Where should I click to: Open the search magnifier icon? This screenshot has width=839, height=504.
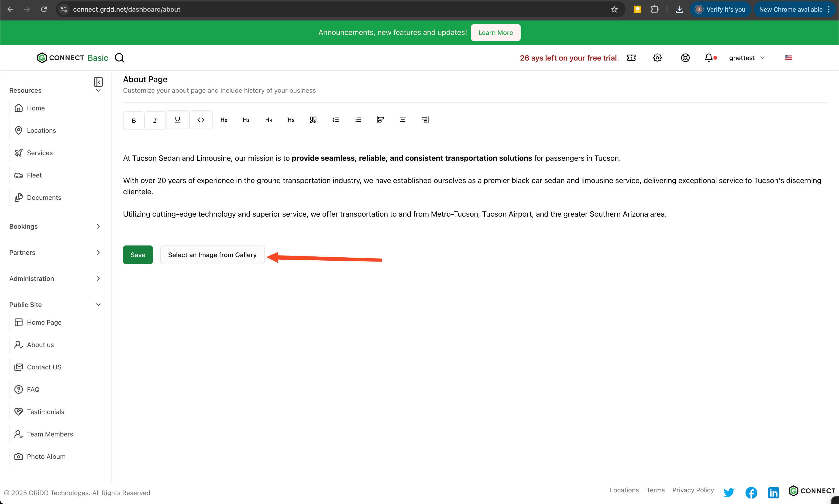coord(120,58)
